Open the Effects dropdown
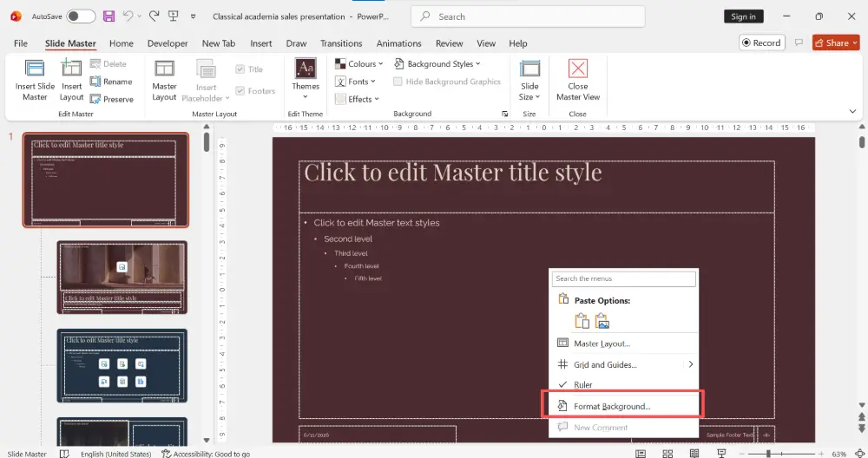The width and height of the screenshot is (868, 458). tap(357, 100)
